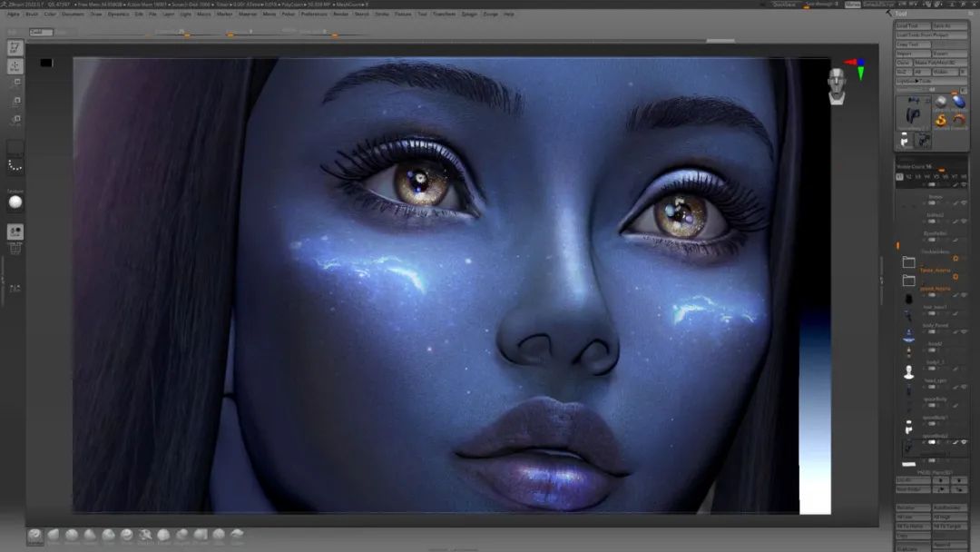Select the black hair subtool thumbnail
Viewport: 980px width, 552px height.
tap(908, 300)
